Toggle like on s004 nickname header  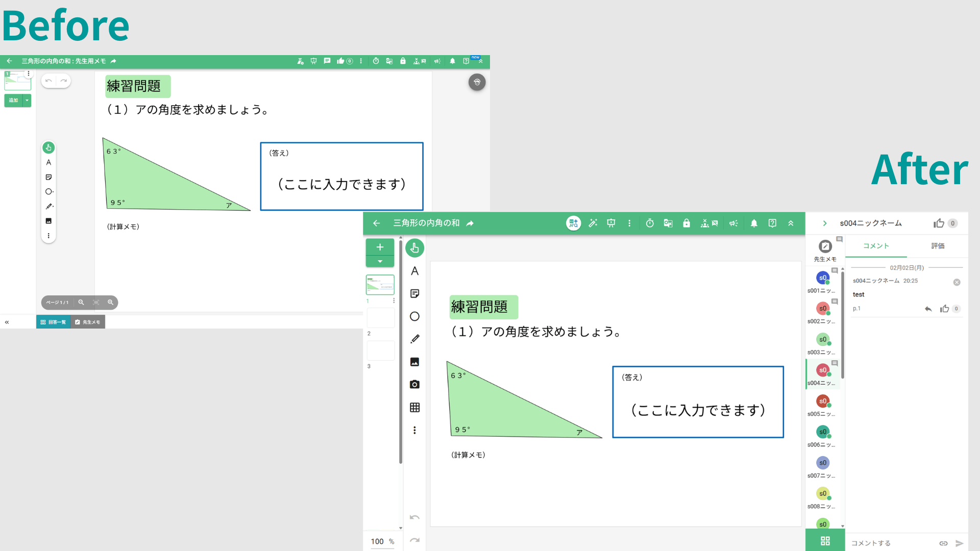click(939, 223)
